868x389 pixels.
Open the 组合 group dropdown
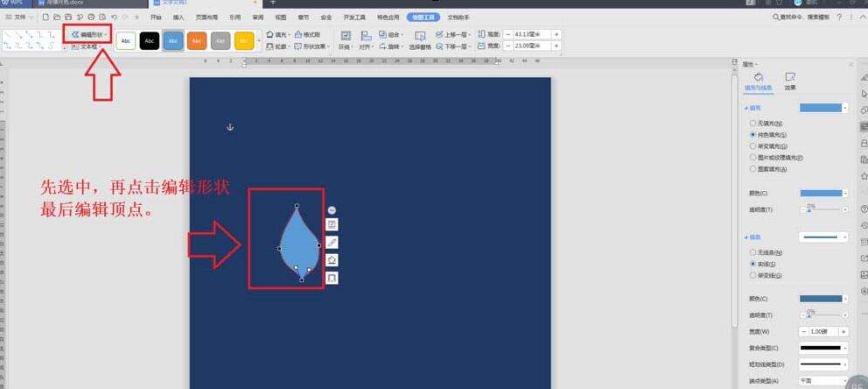tap(391, 34)
